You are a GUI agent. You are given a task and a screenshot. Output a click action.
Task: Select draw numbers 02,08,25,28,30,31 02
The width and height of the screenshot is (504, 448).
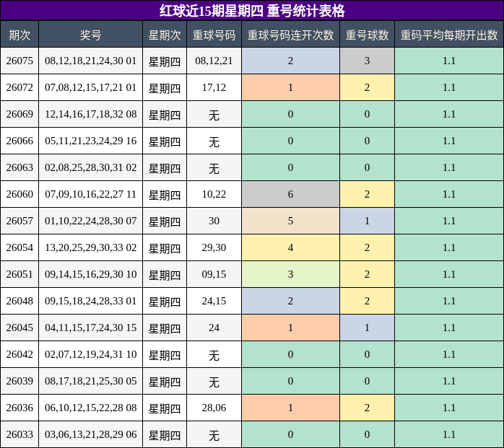(x=91, y=167)
